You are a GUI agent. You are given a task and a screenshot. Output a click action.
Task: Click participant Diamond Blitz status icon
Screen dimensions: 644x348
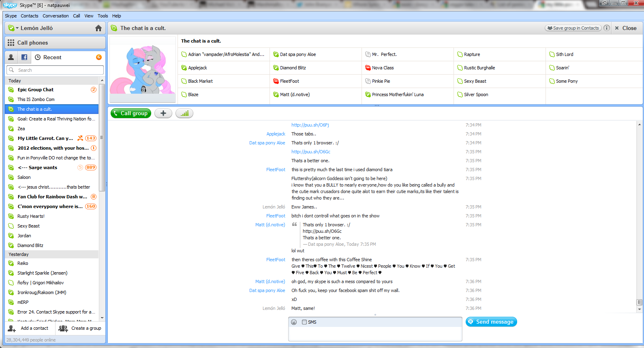pos(276,68)
